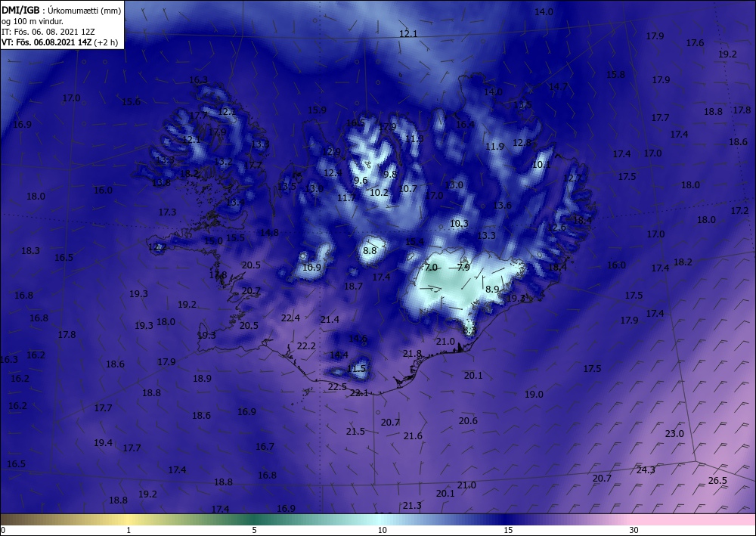
Task: Click the 15.8 value on the map
Action: pos(615,75)
